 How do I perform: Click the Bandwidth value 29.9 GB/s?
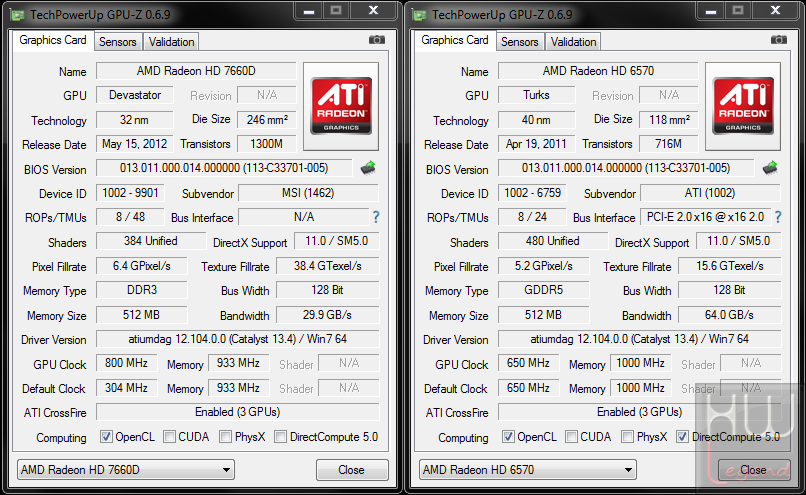pos(328,315)
